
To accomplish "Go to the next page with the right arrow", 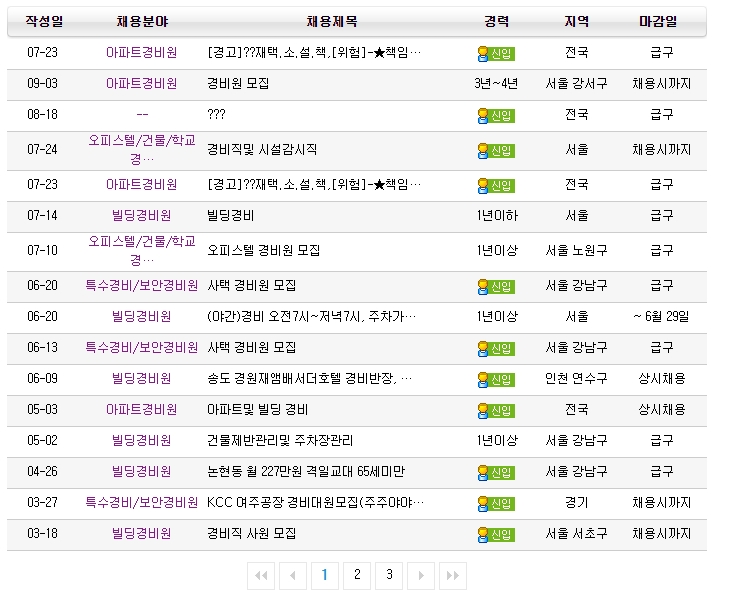I will [x=421, y=575].
